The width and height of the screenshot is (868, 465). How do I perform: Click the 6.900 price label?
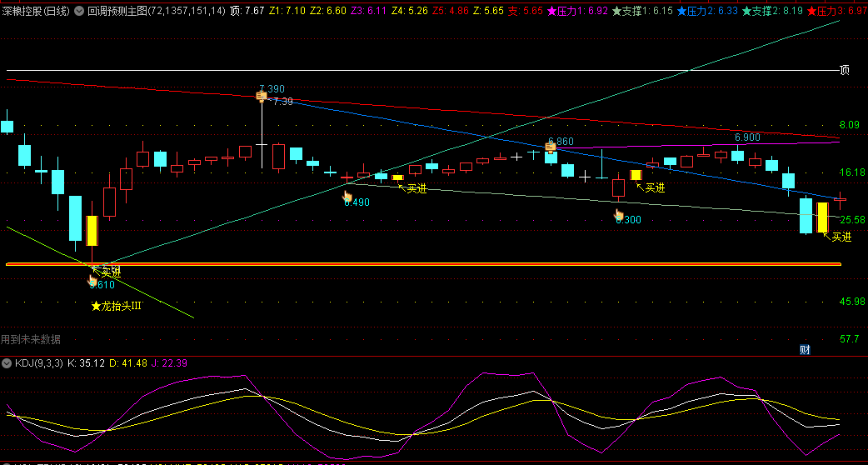pos(747,137)
